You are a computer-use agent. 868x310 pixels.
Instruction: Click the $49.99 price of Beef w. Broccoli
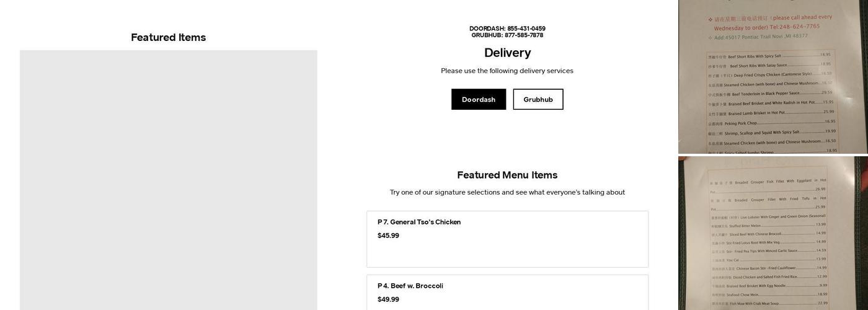388,299
